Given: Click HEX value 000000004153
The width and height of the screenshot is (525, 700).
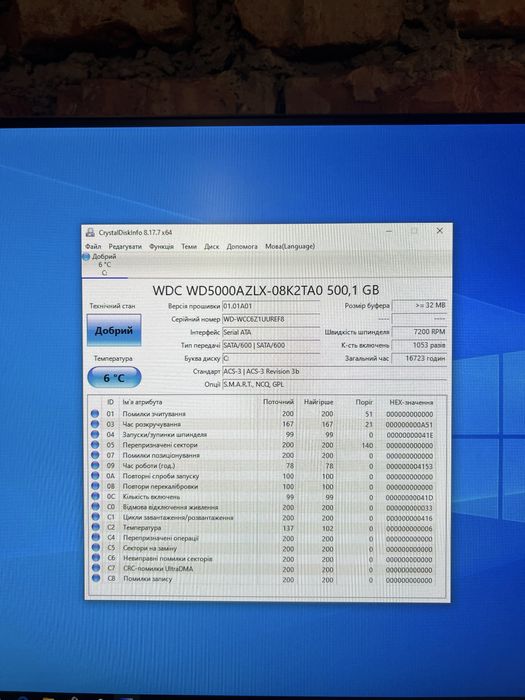Looking at the screenshot, I should (x=409, y=466).
